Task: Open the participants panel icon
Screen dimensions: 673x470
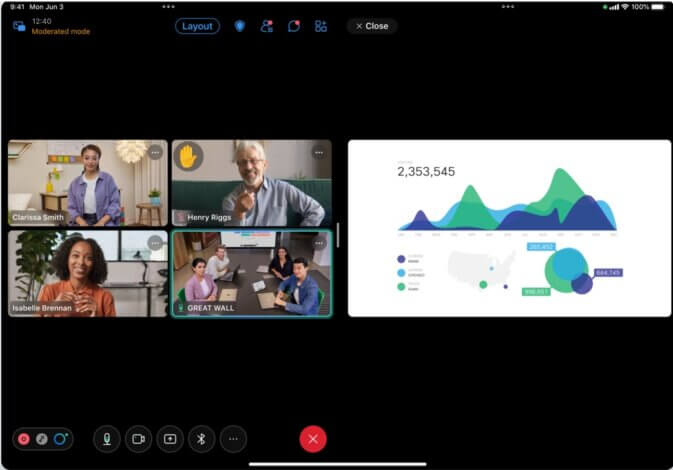Action: [266, 26]
